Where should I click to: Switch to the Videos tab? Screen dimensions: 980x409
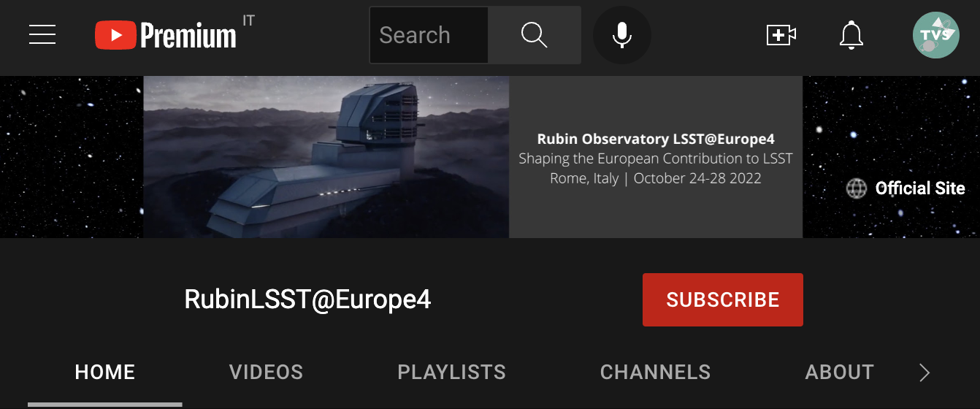point(266,372)
